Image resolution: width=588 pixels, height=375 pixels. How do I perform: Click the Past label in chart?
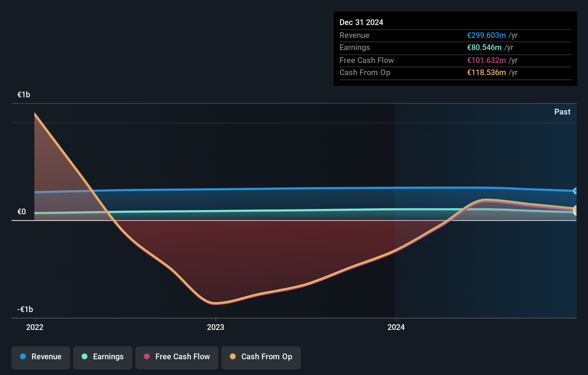point(562,112)
